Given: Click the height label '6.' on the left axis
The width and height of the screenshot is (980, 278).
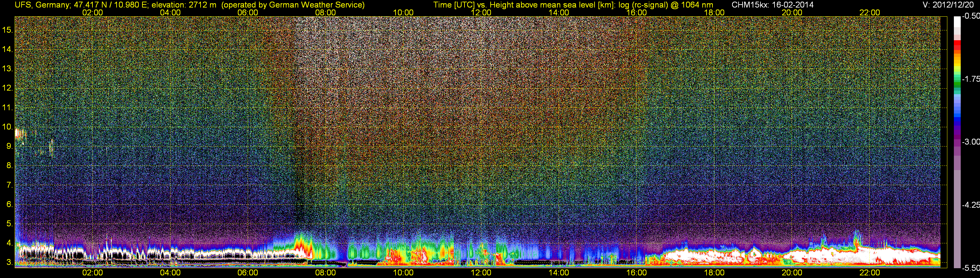Looking at the screenshot, I should click(x=9, y=204).
